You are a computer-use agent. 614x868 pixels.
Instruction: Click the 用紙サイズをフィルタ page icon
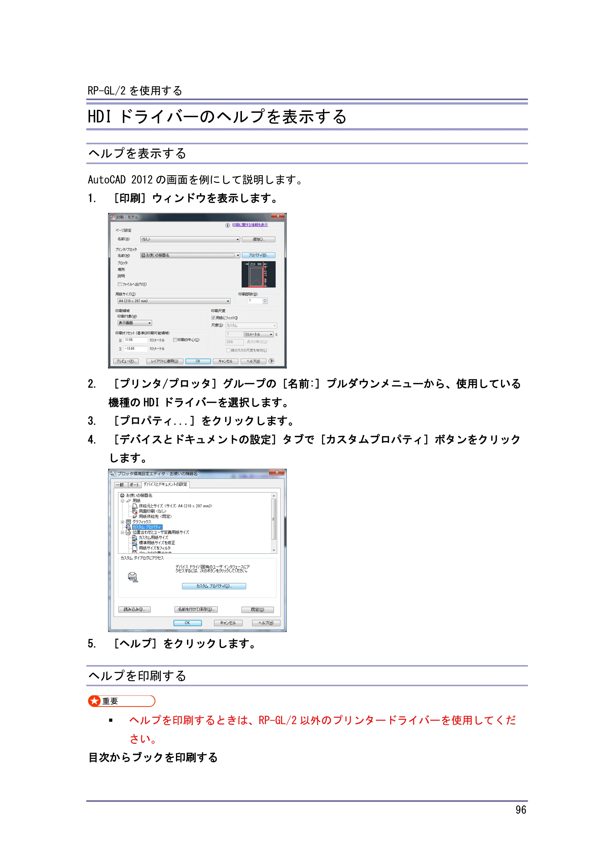pos(135,548)
